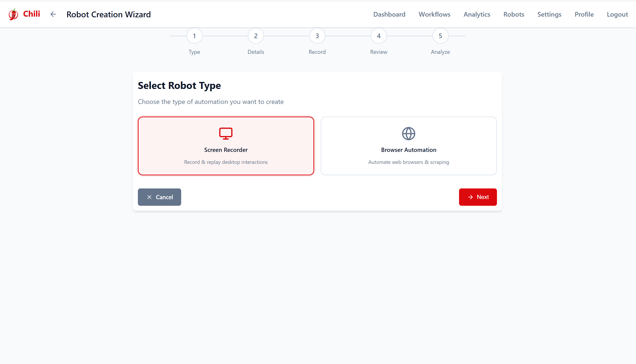The image size is (636, 364).
Task: Open the Robots section
Action: pyautogui.click(x=514, y=14)
